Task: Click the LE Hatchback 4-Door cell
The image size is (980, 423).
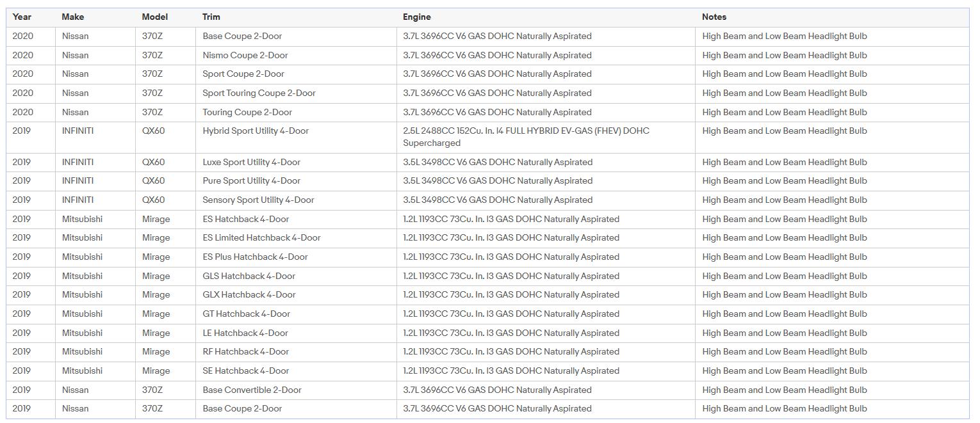Action: (x=245, y=333)
